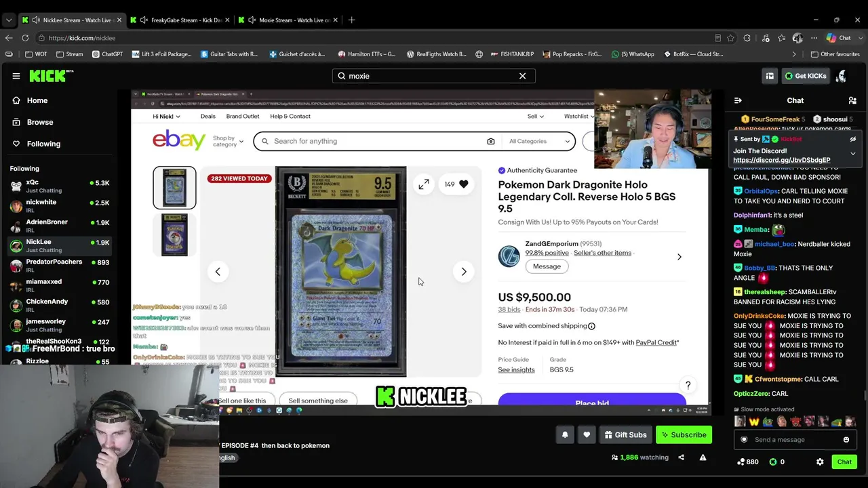This screenshot has height=488, width=868.
Task: Hide the pinned message icon
Action: tap(852, 139)
